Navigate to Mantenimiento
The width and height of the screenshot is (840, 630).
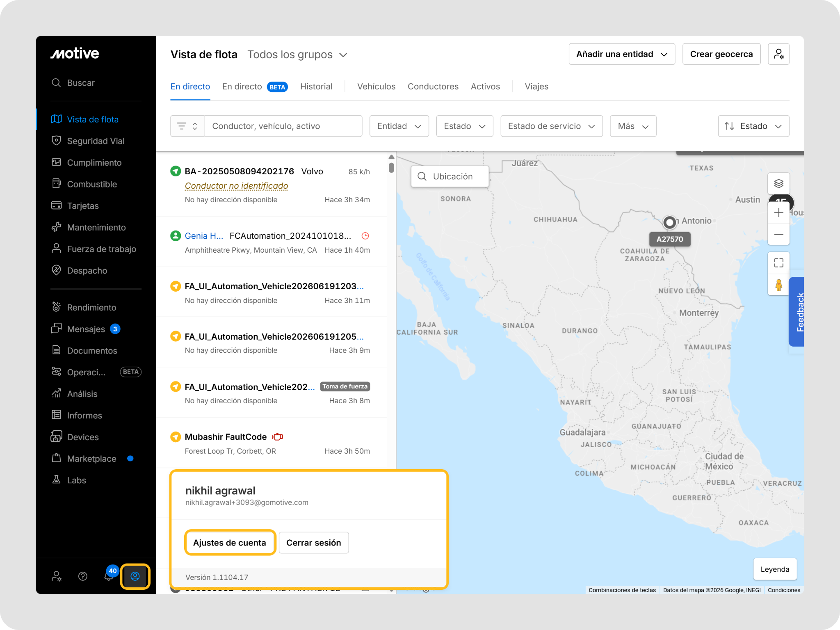(x=89, y=227)
